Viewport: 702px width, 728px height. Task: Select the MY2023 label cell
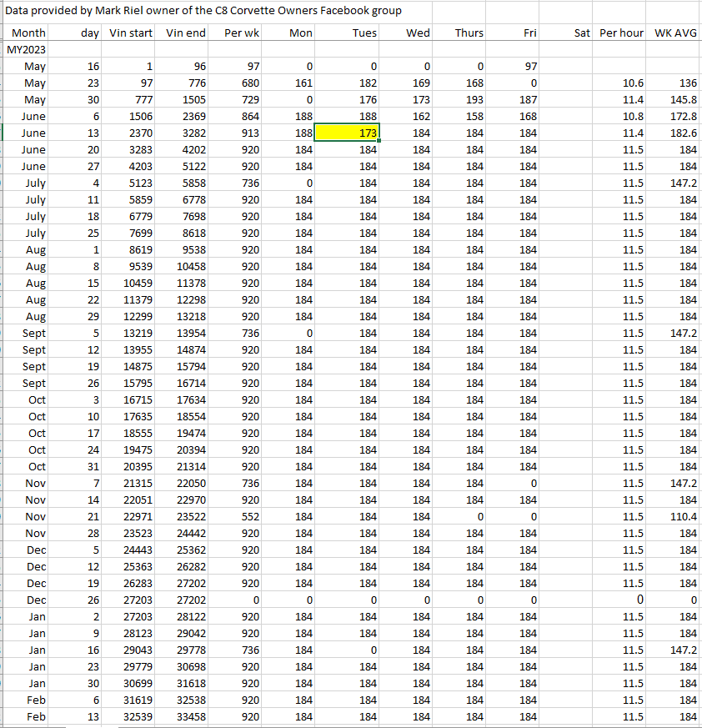click(x=26, y=49)
